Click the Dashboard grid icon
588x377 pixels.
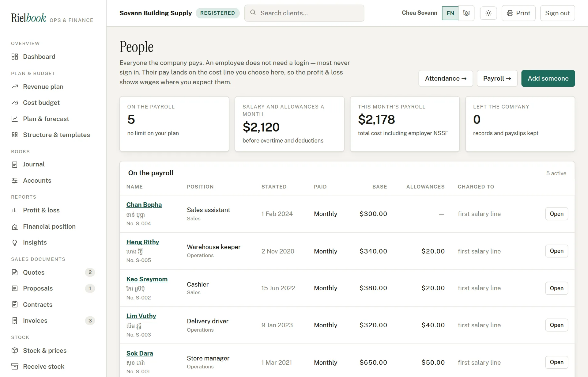[x=15, y=57]
